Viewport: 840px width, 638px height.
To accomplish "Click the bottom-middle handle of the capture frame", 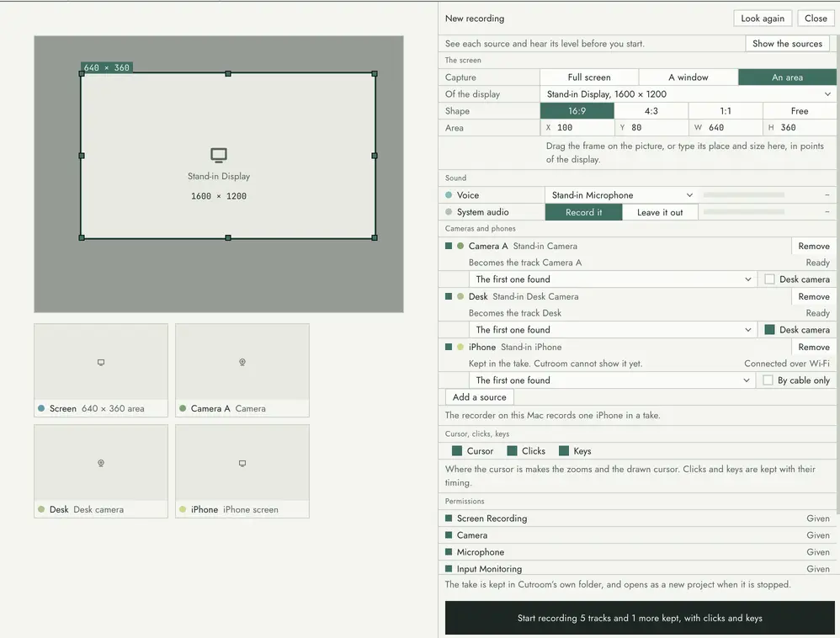I will 228,237.
